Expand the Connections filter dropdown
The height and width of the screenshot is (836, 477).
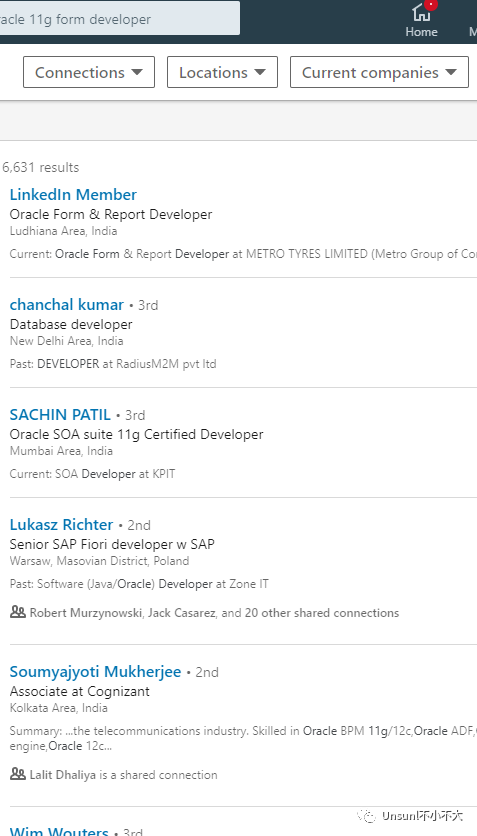89,72
